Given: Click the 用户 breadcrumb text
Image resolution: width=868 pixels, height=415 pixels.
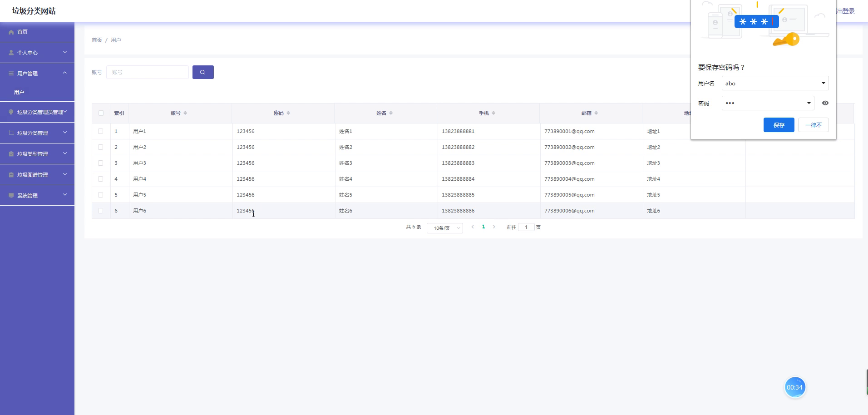Looking at the screenshot, I should [116, 40].
